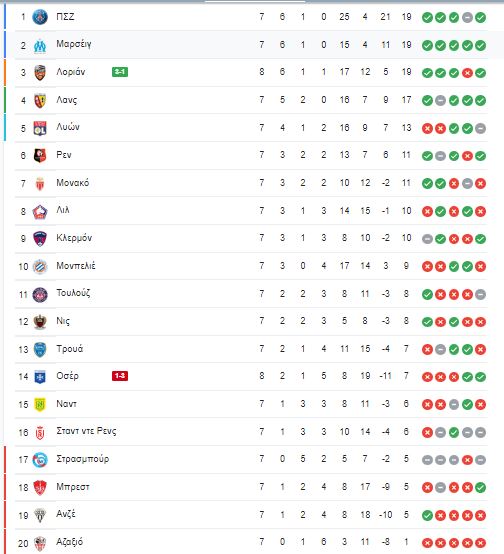Click Ανζέ's green win form indicator
The image size is (504, 554).
point(427,515)
